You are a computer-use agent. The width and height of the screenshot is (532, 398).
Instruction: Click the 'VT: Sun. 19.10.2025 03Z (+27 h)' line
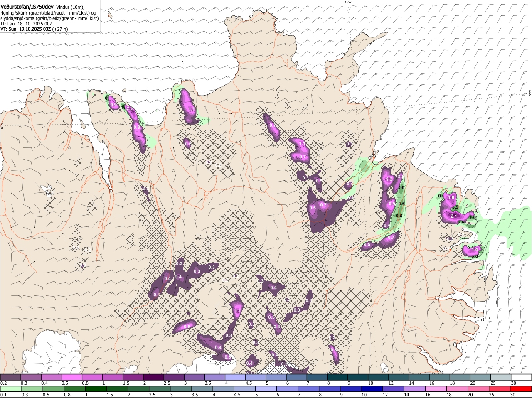click(x=34, y=29)
